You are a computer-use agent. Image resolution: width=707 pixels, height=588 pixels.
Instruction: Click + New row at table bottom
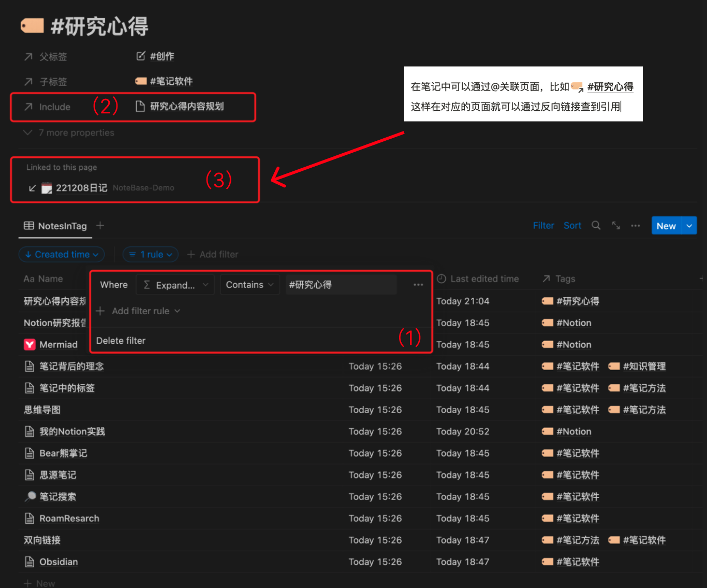coord(40,583)
